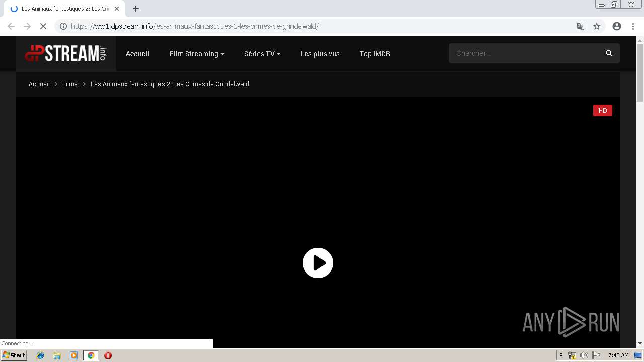644x362 pixels.
Task: Click the vertical scrollbar thumb
Action: click(640, 72)
